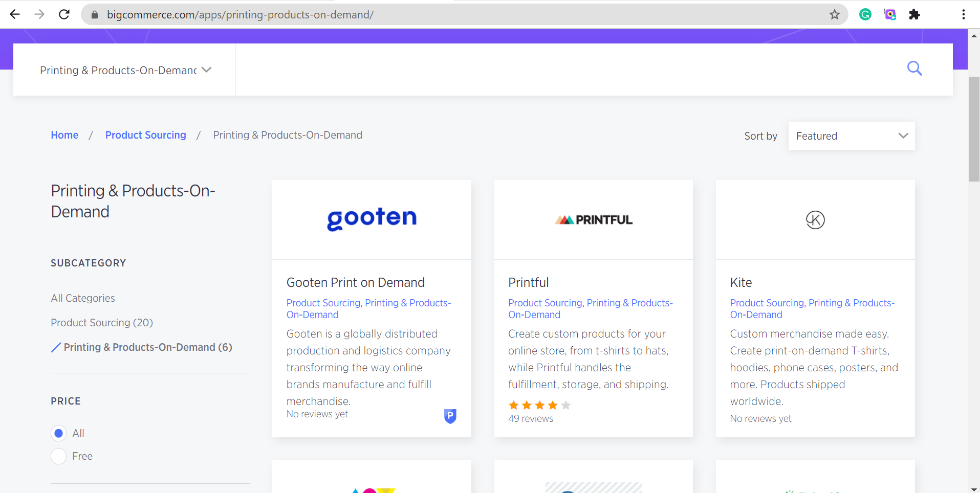
Task: Open the purple screen recorder extension
Action: click(890, 14)
